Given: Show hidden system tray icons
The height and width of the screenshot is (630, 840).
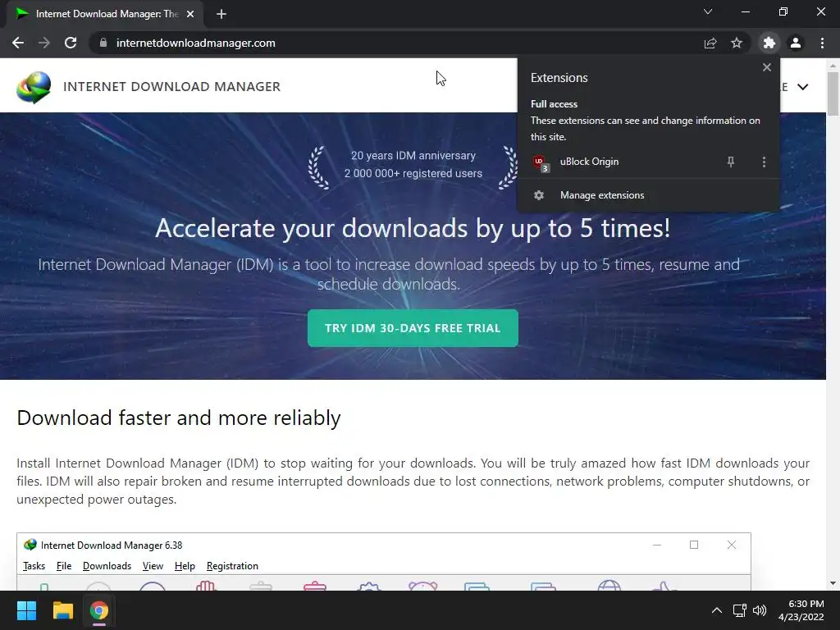Looking at the screenshot, I should pos(716,610).
